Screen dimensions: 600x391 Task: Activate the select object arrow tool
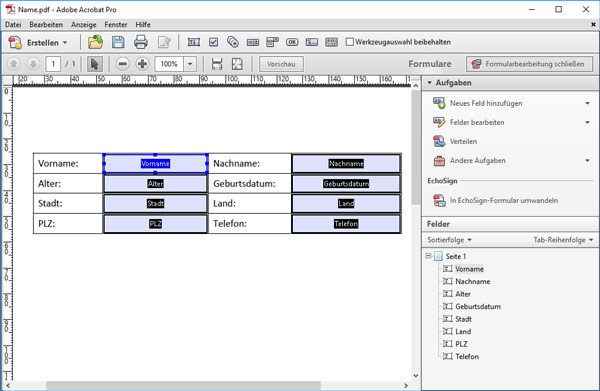pyautogui.click(x=94, y=64)
